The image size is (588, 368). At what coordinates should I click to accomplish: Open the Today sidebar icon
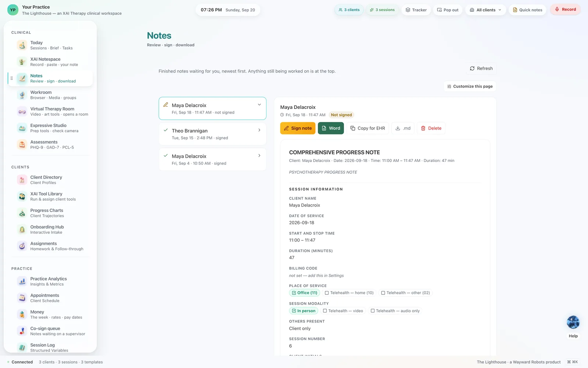(x=22, y=45)
